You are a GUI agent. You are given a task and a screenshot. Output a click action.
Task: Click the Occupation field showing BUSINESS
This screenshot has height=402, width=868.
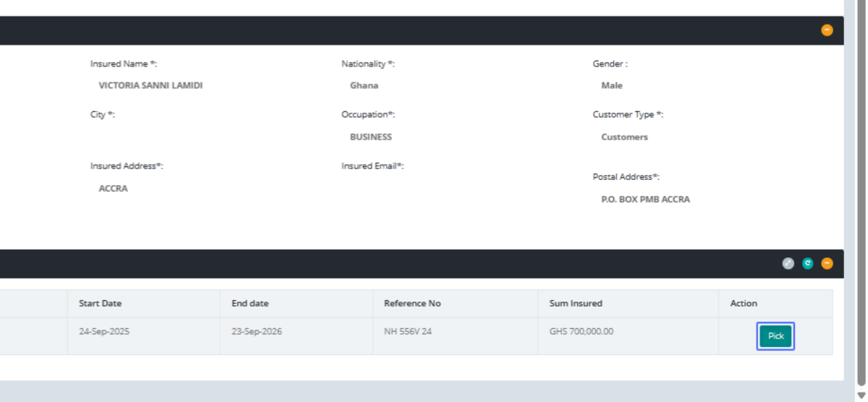(370, 137)
